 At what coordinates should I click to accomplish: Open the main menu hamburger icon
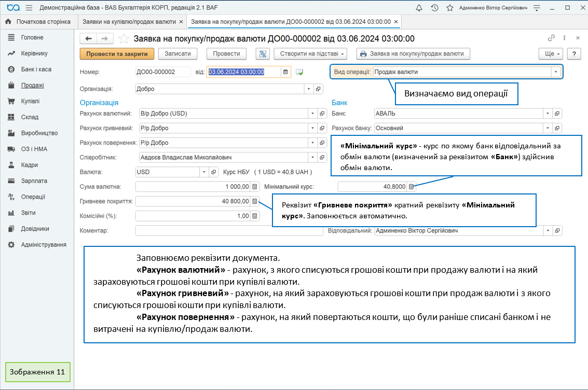coord(29,7)
